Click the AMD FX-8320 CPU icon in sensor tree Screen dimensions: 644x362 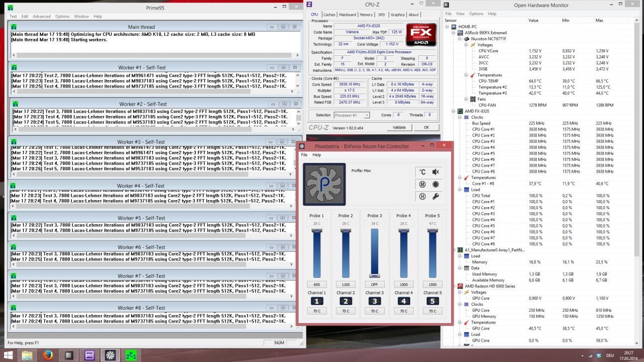click(x=461, y=111)
